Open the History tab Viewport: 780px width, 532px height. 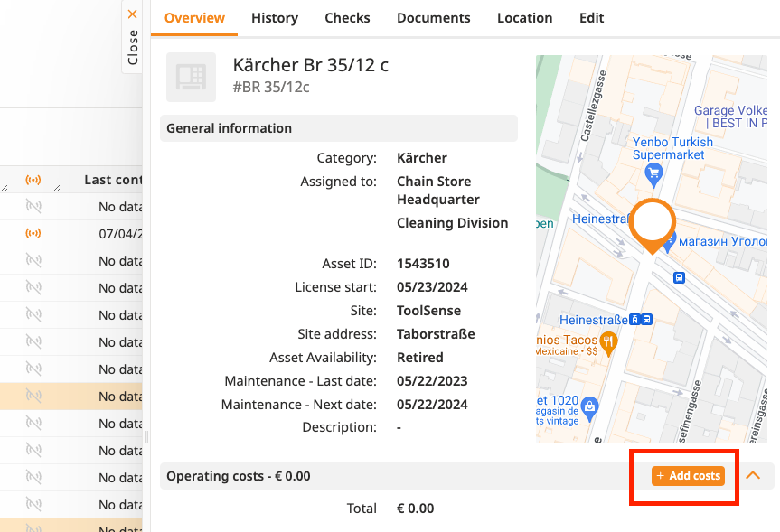point(275,18)
